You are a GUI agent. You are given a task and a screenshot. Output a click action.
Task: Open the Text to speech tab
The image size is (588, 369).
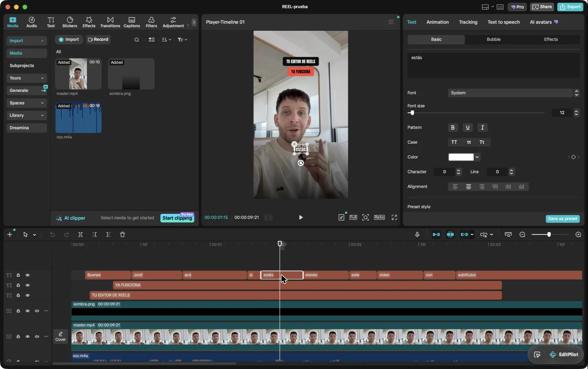click(x=504, y=22)
